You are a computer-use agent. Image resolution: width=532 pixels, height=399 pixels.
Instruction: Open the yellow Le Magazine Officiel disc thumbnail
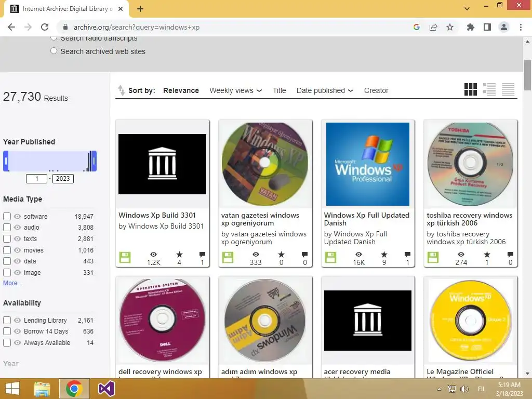click(x=470, y=320)
